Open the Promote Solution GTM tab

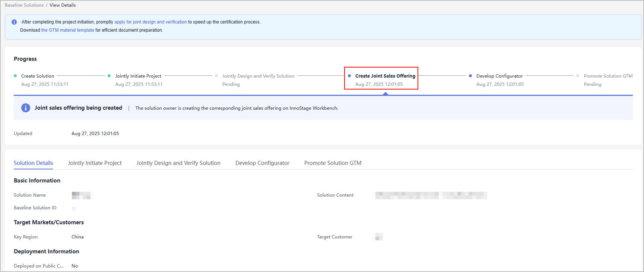(333, 163)
